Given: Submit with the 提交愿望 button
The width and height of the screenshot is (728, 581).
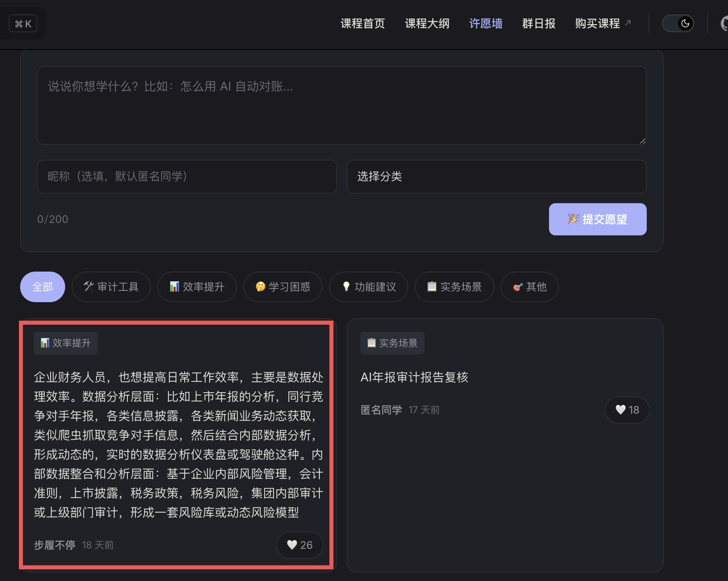Looking at the screenshot, I should [598, 219].
